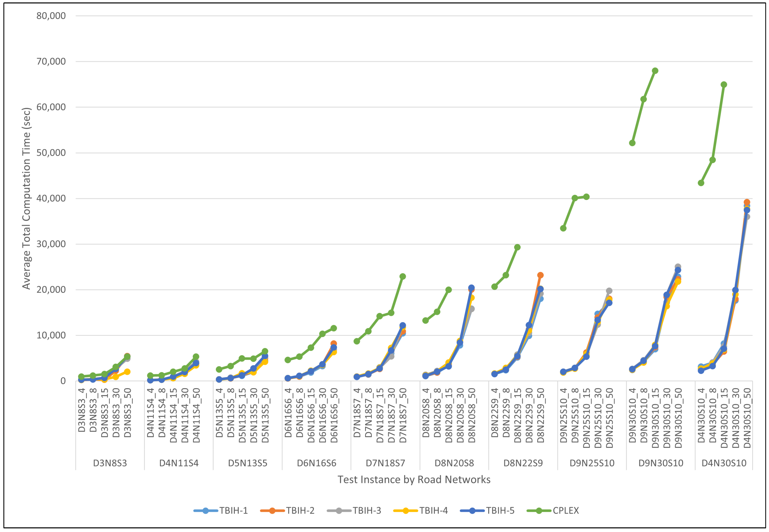Click the D4N30S10 group label
This screenshot has height=532, width=769.
point(724,463)
